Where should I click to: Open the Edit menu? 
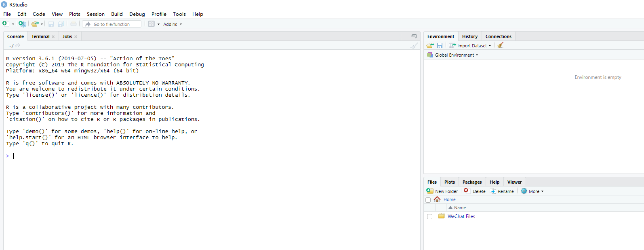click(x=22, y=14)
